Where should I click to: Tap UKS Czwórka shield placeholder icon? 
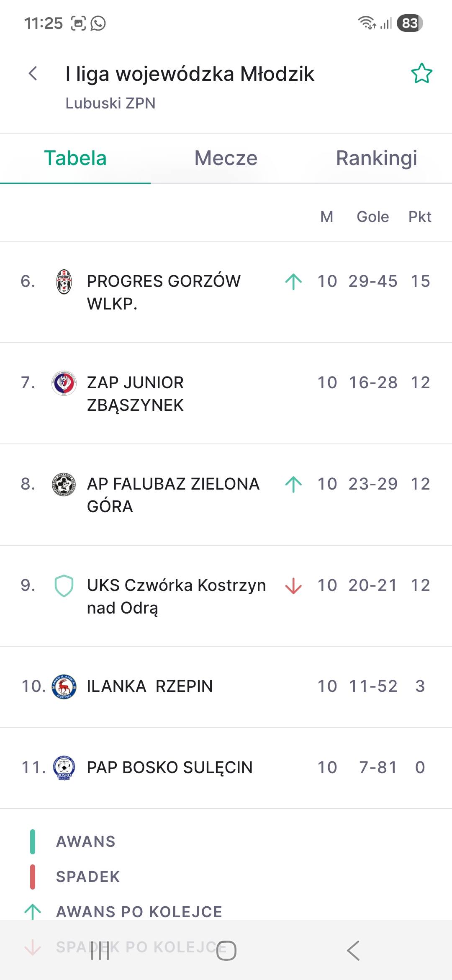click(x=64, y=586)
